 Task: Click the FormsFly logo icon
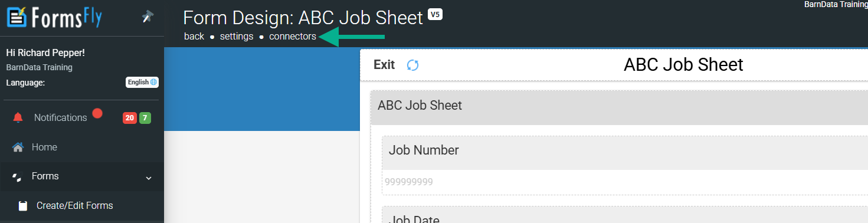tap(17, 17)
